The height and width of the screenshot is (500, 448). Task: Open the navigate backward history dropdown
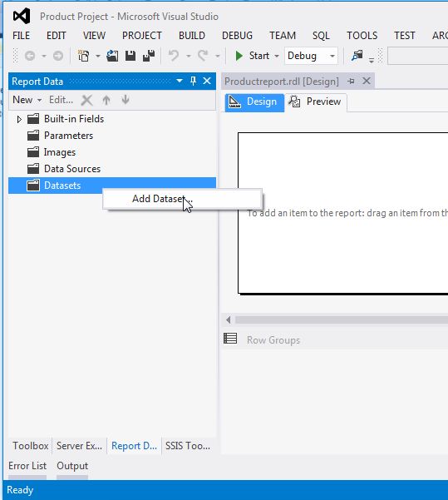pyautogui.click(x=44, y=56)
